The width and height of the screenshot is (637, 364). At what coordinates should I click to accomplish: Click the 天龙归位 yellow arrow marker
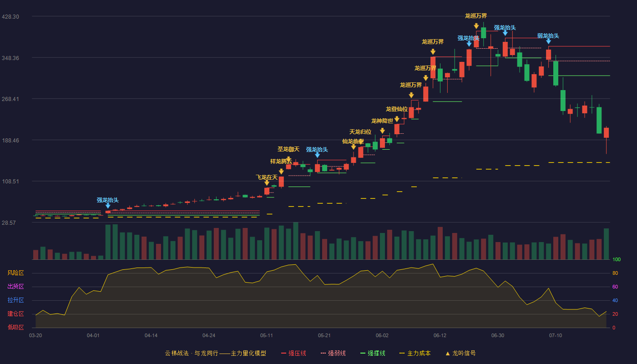click(360, 141)
